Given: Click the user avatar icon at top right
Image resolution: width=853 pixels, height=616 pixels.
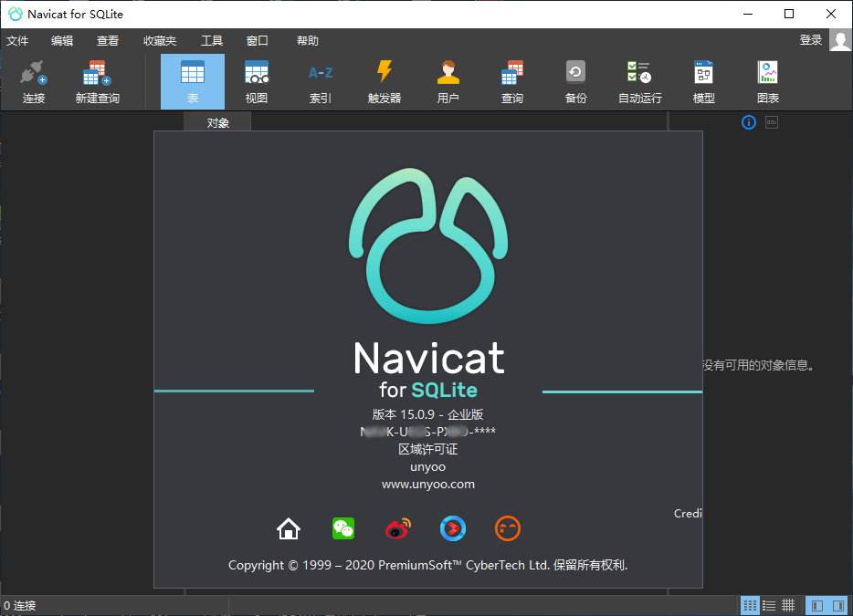Looking at the screenshot, I should click(x=840, y=39).
